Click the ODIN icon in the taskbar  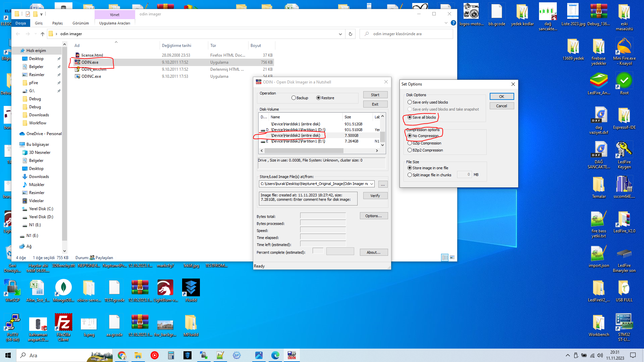(x=291, y=355)
